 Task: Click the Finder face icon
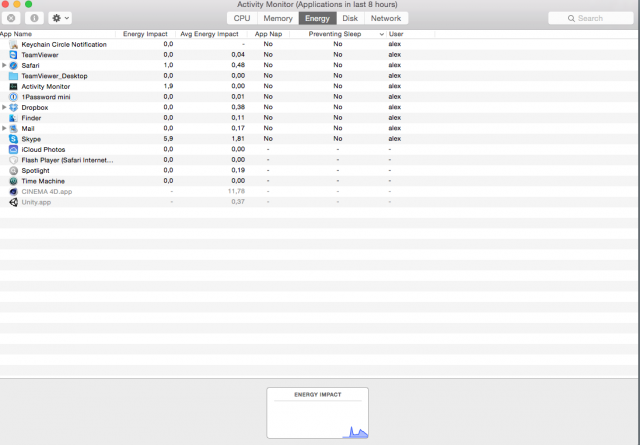(13, 118)
